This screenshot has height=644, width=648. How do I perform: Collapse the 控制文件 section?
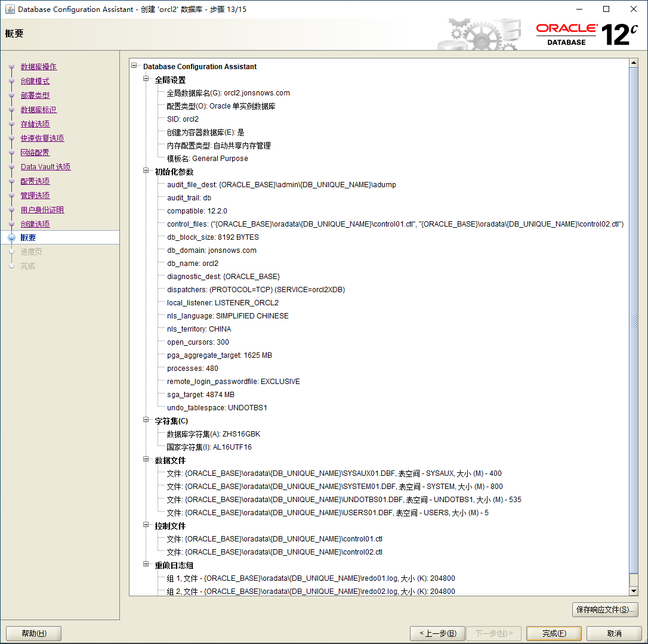146,525
